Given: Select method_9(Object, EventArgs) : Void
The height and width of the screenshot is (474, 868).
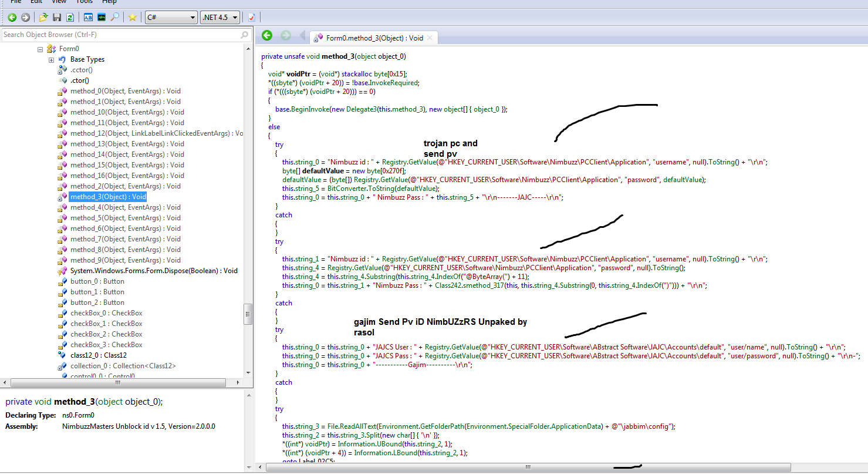Looking at the screenshot, I should coord(126,260).
